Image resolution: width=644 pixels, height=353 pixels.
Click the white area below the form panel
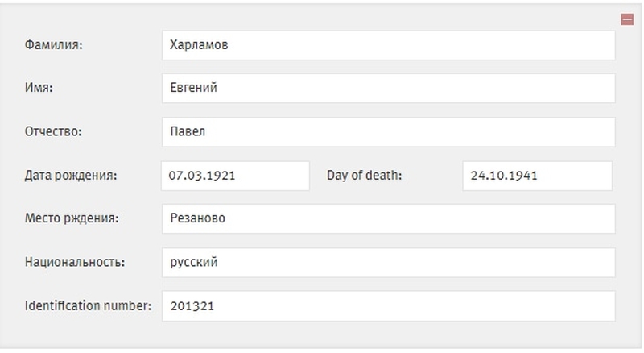(x=322, y=351)
